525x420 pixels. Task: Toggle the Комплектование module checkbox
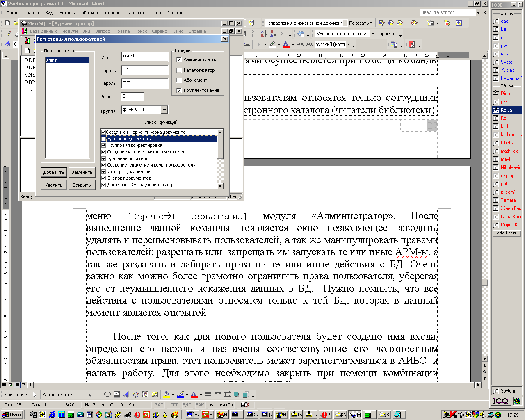pos(179,90)
